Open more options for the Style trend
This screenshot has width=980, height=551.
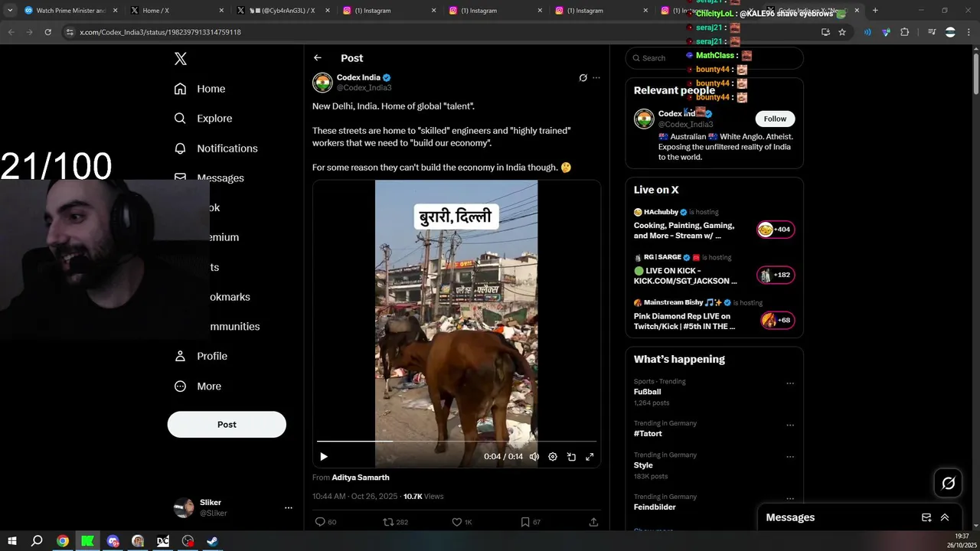click(790, 457)
